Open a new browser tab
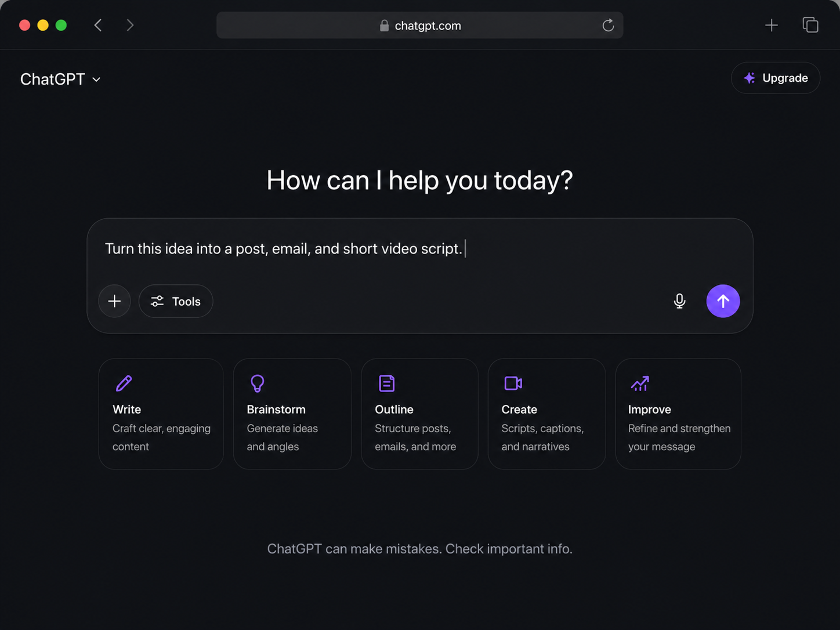The image size is (840, 630). 771,26
